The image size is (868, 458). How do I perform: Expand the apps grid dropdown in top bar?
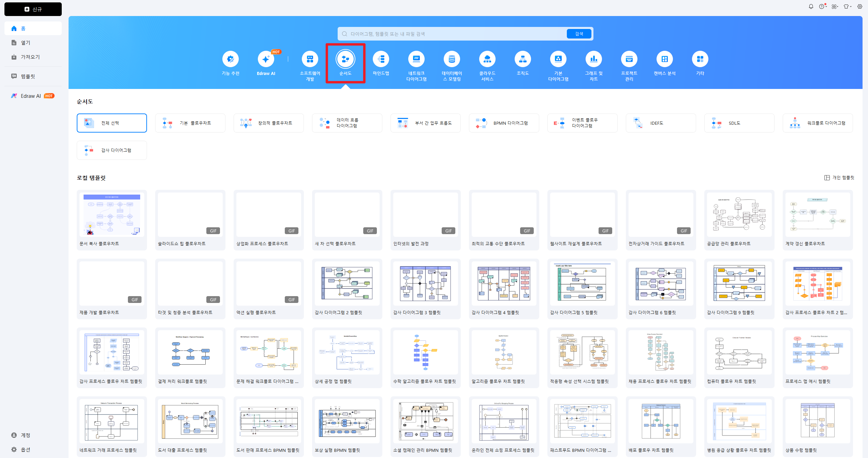click(834, 6)
